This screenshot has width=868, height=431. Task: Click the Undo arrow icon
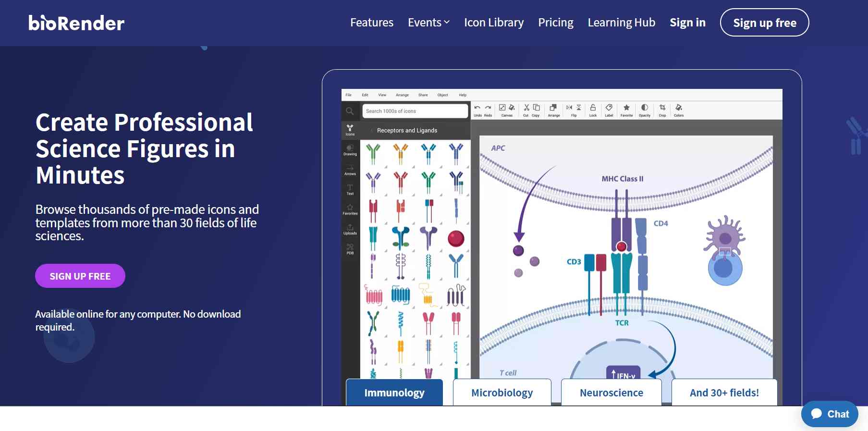click(x=477, y=109)
